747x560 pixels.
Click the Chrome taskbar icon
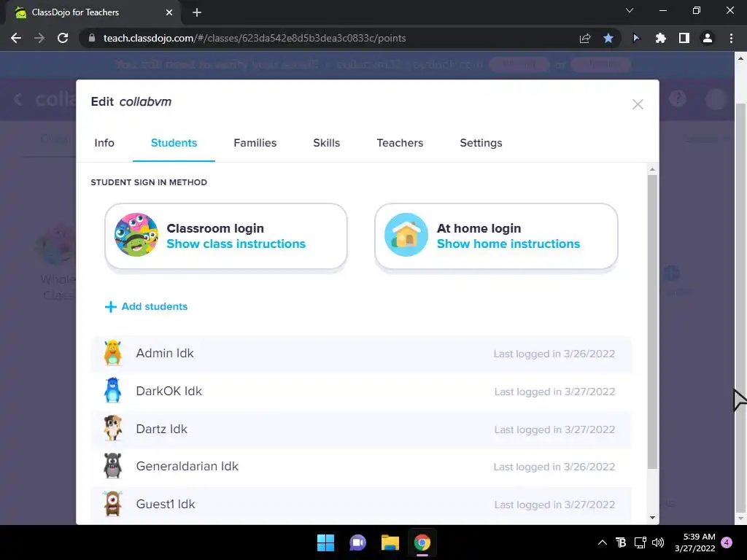pyautogui.click(x=422, y=542)
